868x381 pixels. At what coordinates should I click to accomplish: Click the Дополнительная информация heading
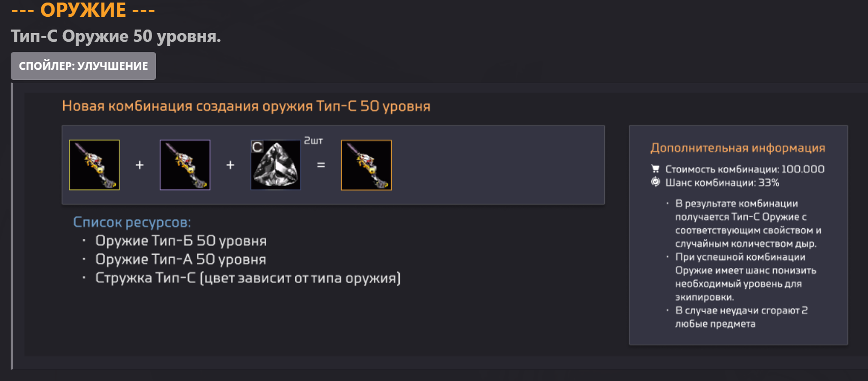coord(737,148)
